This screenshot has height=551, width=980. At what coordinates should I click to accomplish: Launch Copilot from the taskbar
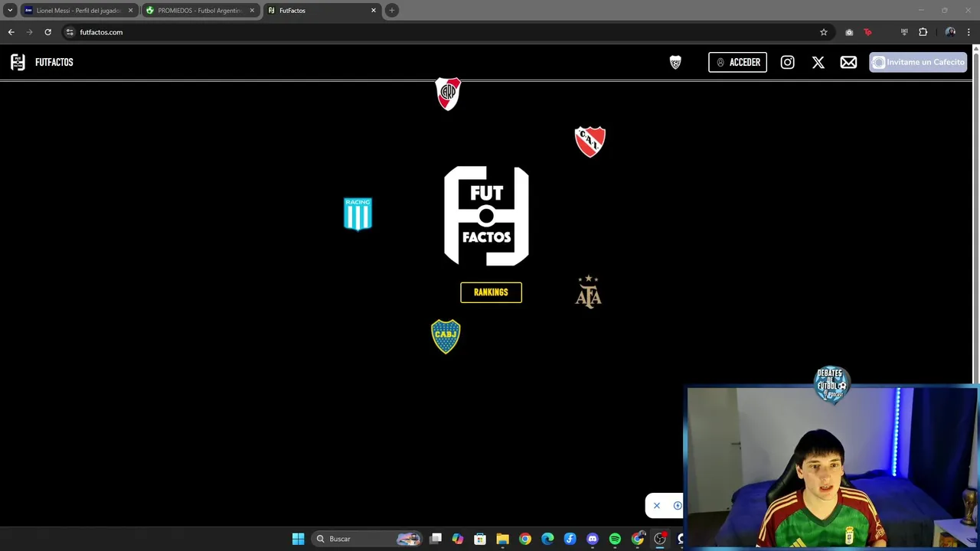pos(458,539)
